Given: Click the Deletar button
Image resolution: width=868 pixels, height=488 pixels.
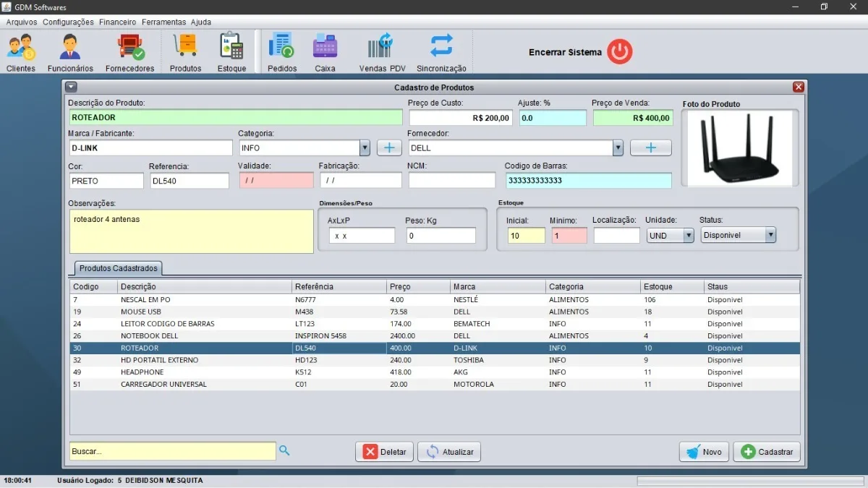Looking at the screenshot, I should pos(384,452).
